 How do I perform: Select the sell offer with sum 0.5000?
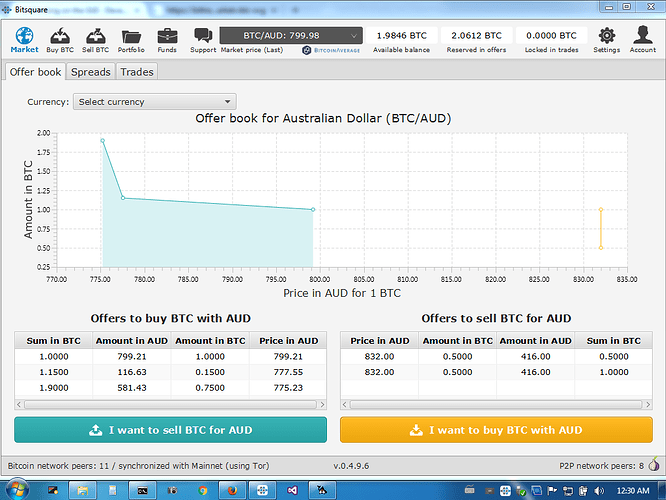(x=496, y=356)
